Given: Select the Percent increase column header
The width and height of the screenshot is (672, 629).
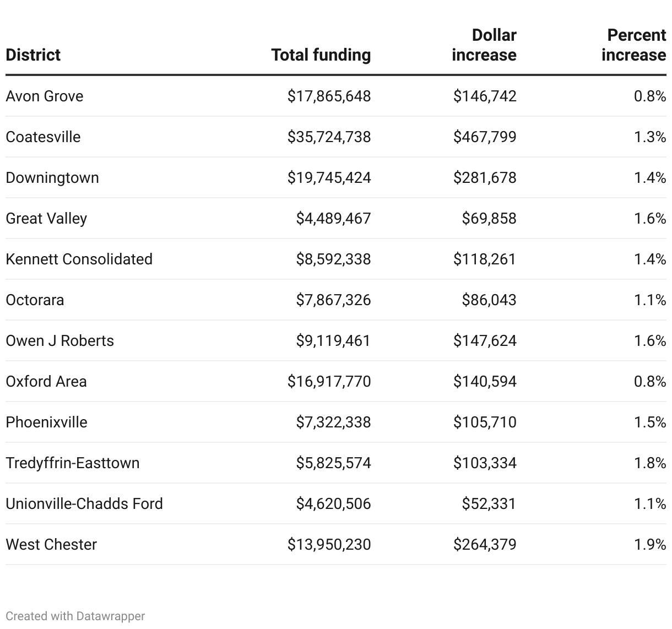Looking at the screenshot, I should click(x=633, y=45).
